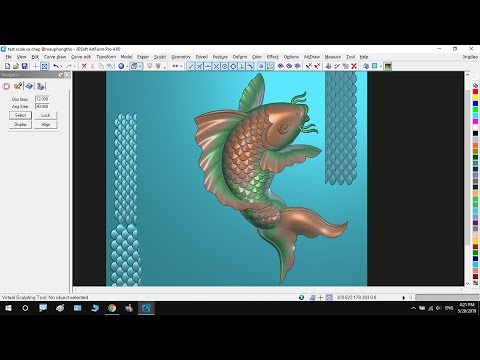Open the File menu
480x360 pixels.
click(x=8, y=57)
